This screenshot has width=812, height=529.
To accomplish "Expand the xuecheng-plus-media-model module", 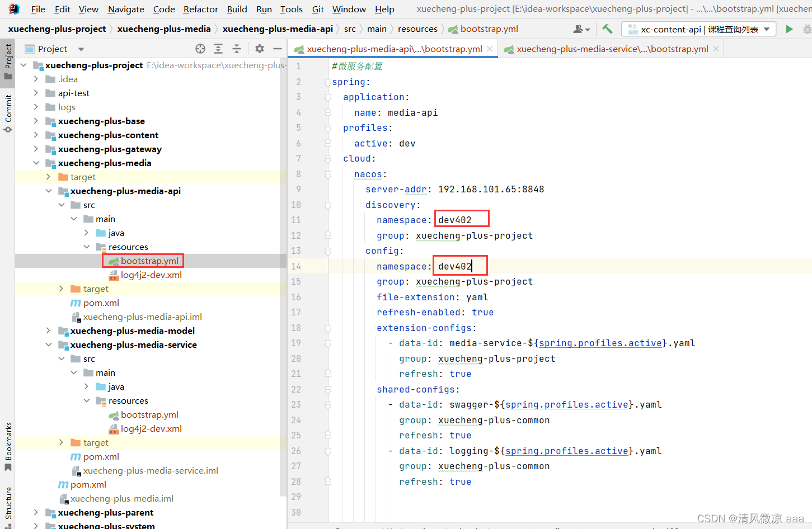I will pyautogui.click(x=49, y=330).
